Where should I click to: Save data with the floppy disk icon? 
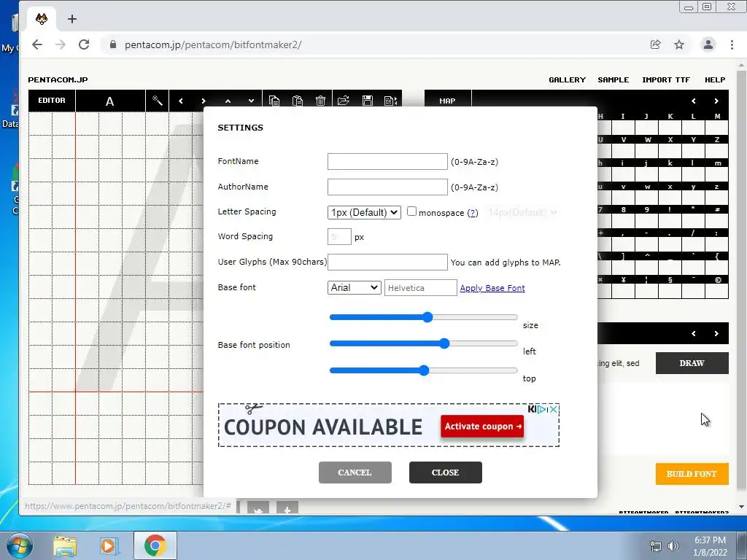[368, 101]
